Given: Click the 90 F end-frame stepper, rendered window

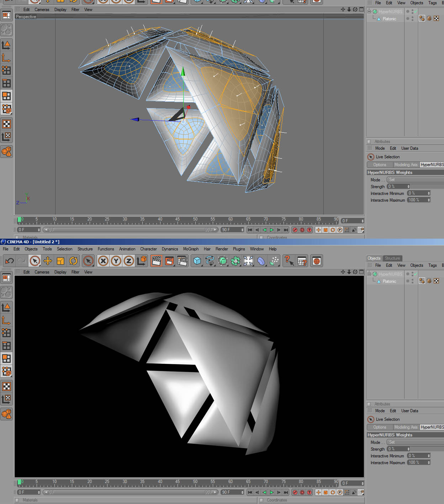Looking at the screenshot, I should (x=242, y=492).
